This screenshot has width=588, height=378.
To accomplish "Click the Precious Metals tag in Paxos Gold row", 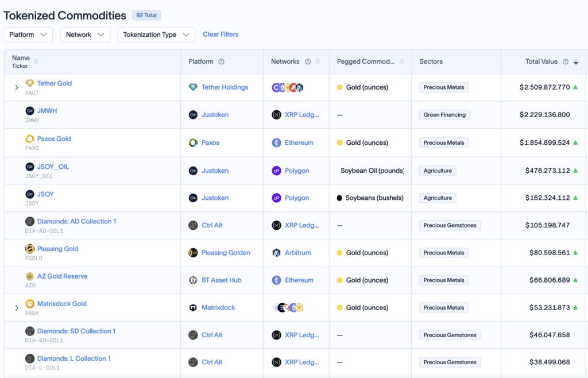I will pos(444,143).
